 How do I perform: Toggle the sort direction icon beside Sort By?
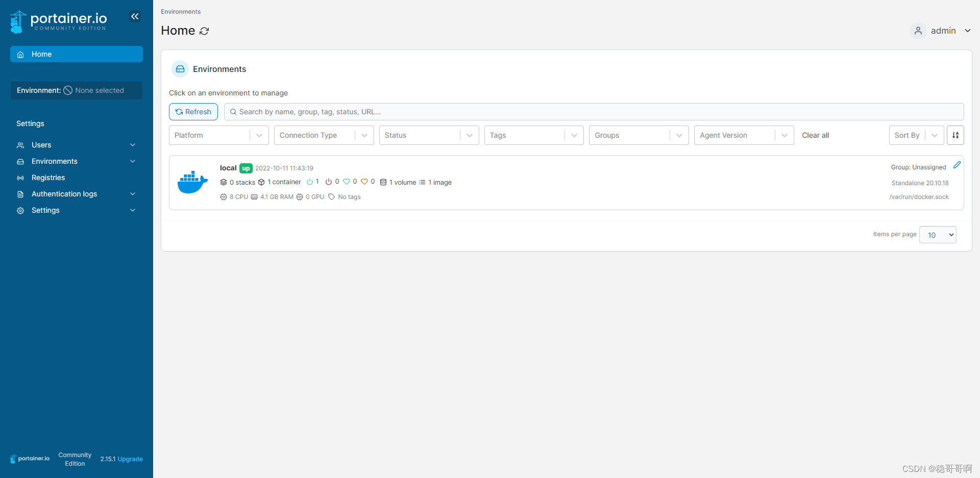[955, 135]
